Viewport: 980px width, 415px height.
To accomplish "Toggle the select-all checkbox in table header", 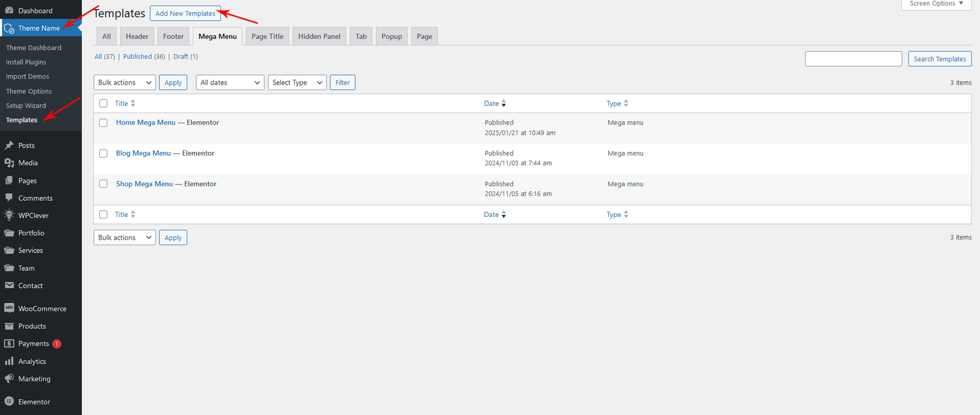I will click(x=104, y=104).
